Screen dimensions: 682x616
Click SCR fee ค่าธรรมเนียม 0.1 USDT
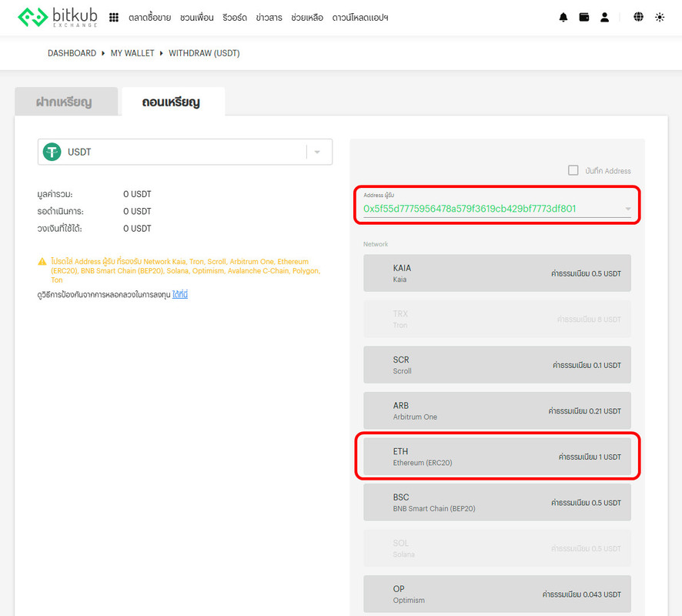tap(587, 365)
